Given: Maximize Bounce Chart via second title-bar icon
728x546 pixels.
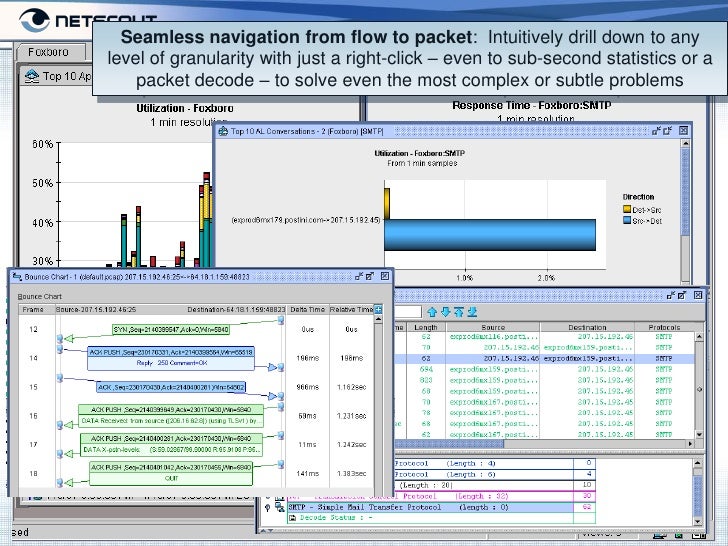Looking at the screenshot, I should 370,276.
